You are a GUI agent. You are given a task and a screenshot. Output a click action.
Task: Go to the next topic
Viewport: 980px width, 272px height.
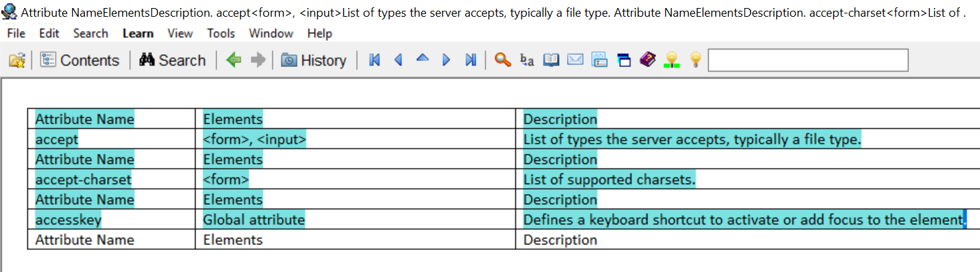446,60
